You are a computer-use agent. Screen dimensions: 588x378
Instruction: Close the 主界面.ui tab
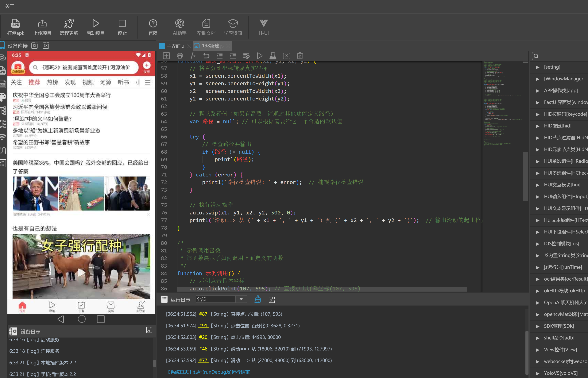[189, 46]
